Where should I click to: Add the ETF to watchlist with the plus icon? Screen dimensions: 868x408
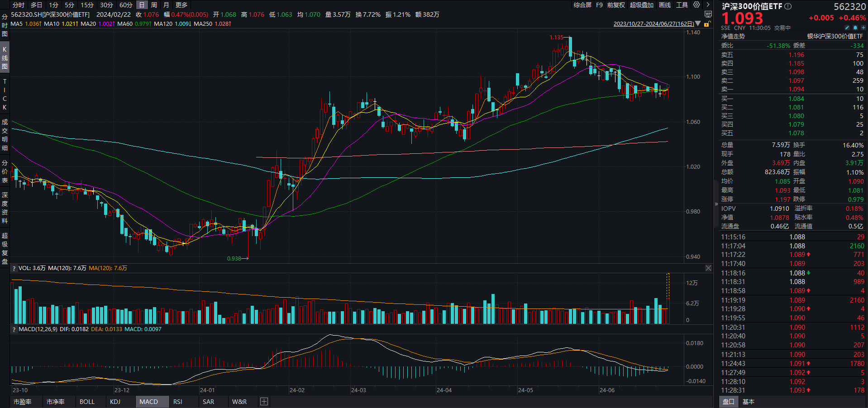click(x=863, y=28)
